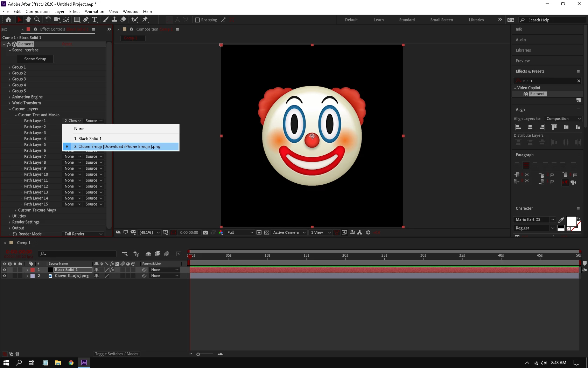This screenshot has height=368, width=588.
Task: Select the Unified Camera tool
Action: point(57,20)
